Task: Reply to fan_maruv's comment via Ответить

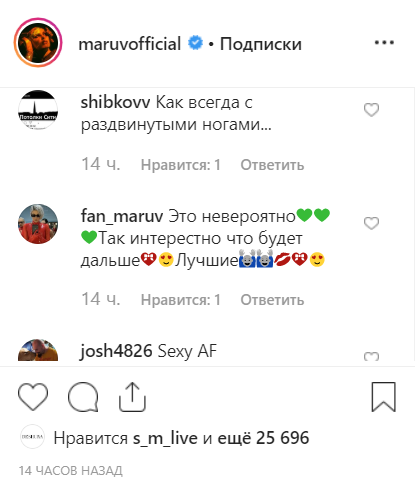Action: click(x=272, y=300)
